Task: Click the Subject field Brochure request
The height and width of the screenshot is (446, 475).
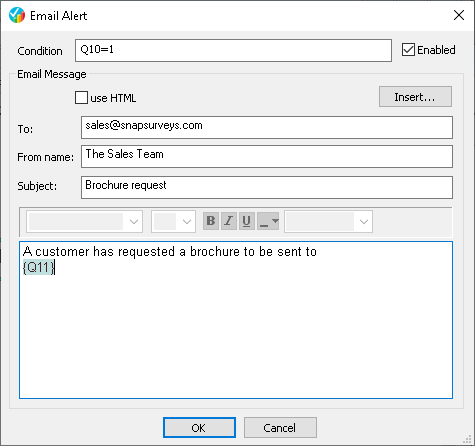Action: pos(267,187)
